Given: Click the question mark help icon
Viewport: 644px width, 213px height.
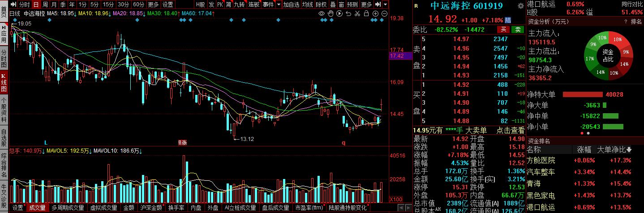Looking at the screenshot, I should pyautogui.click(x=625, y=21).
